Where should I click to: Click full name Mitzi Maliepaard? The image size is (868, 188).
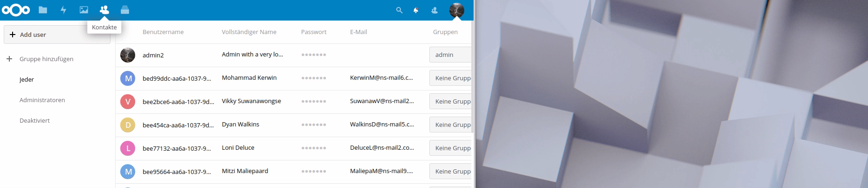[245, 171]
